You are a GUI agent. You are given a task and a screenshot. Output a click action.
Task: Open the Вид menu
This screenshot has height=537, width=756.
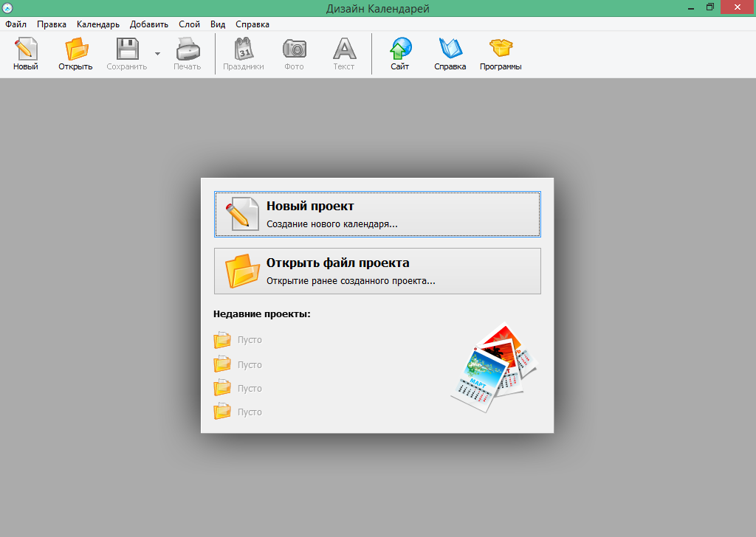click(218, 24)
